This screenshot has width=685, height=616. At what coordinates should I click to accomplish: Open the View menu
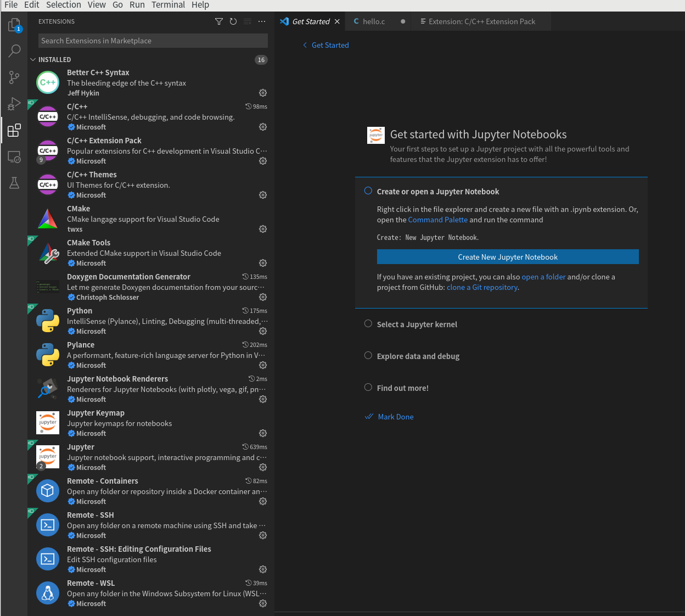97,5
